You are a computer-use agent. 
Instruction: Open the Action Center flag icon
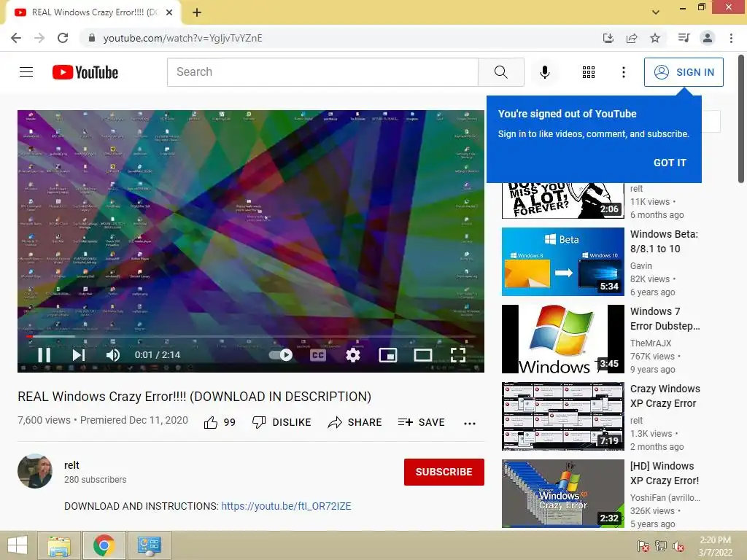643,546
